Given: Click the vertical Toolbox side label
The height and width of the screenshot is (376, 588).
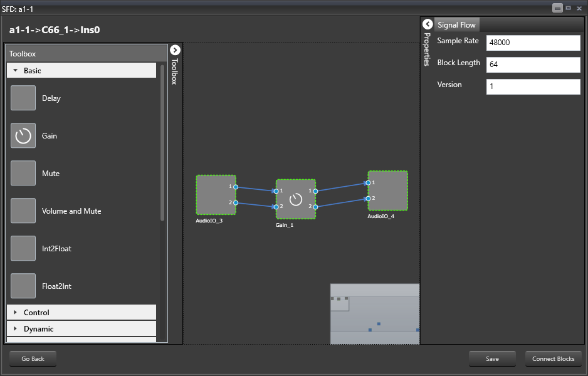Looking at the screenshot, I should 174,71.
